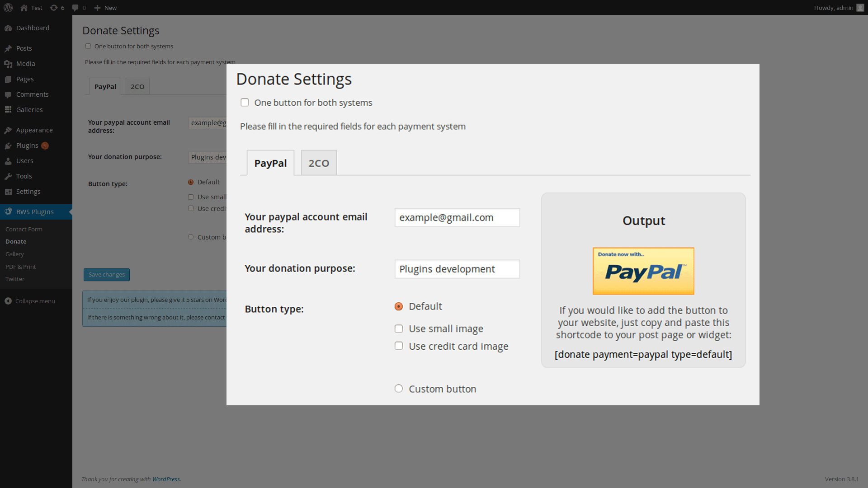Click the Tools wrench icon
This screenshot has height=488, width=868.
[x=8, y=176]
